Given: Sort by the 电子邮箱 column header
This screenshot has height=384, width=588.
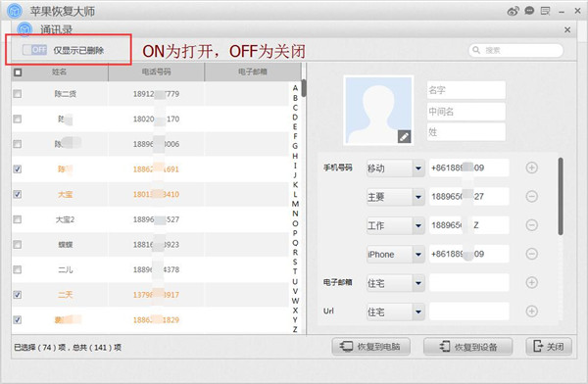Looking at the screenshot, I should pos(253,72).
